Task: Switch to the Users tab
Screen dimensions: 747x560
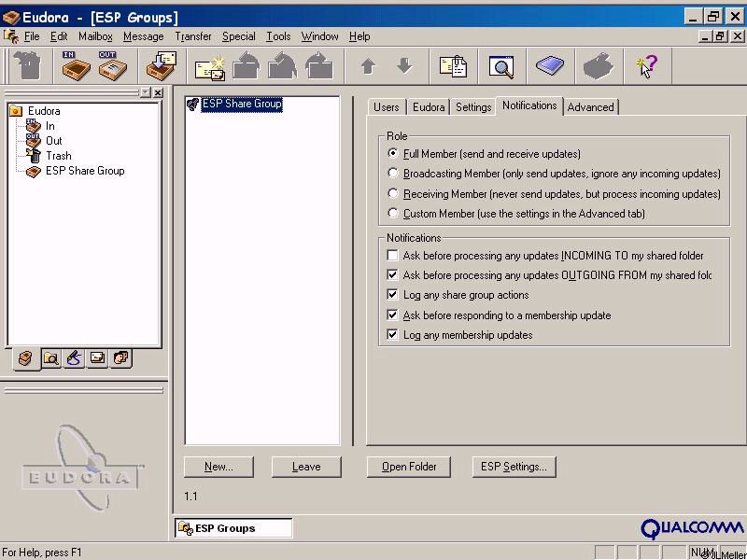Action: 387,107
